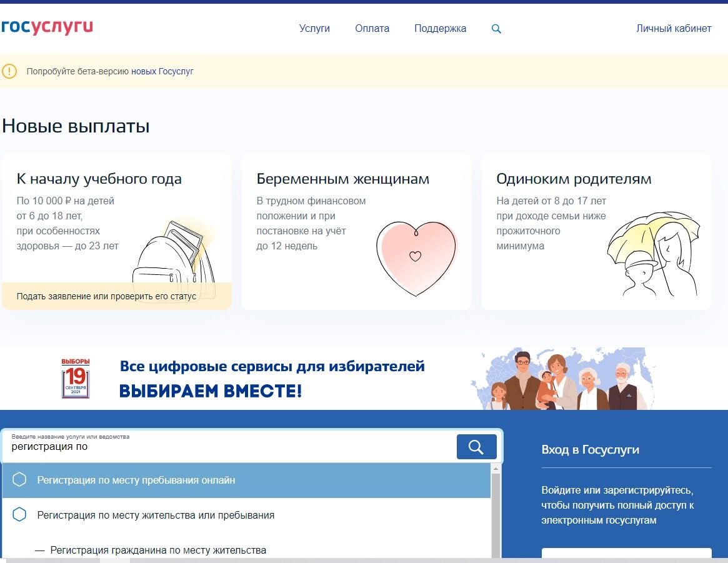Viewport: 728px width, 563px height.
Task: Click the Новые выплаты heading
Action: (76, 126)
